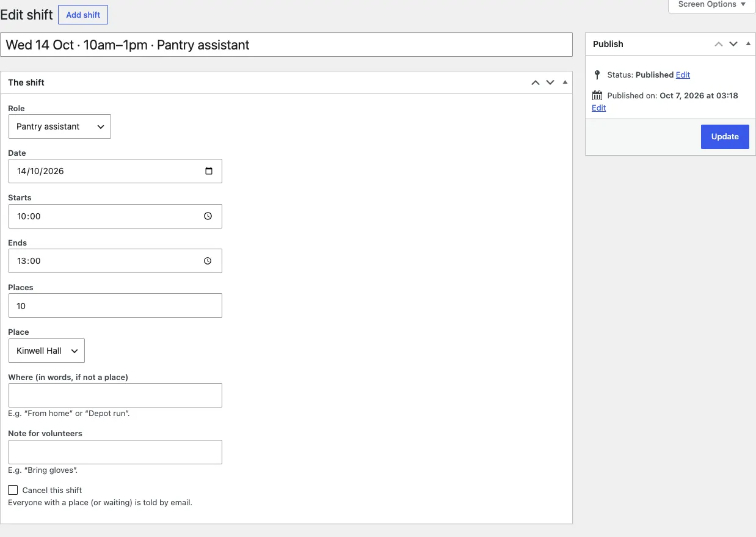Click the status pin icon
The width and height of the screenshot is (756, 537).
click(x=597, y=75)
